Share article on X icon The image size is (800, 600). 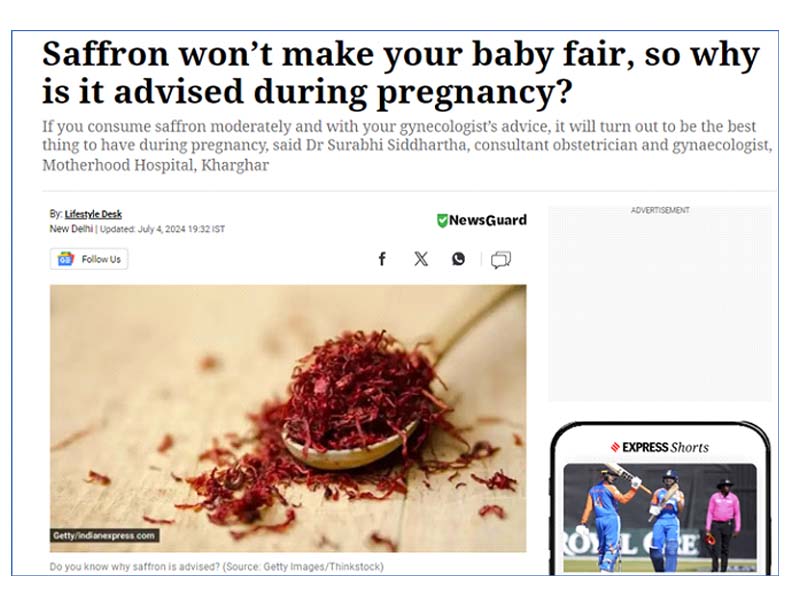(421, 259)
